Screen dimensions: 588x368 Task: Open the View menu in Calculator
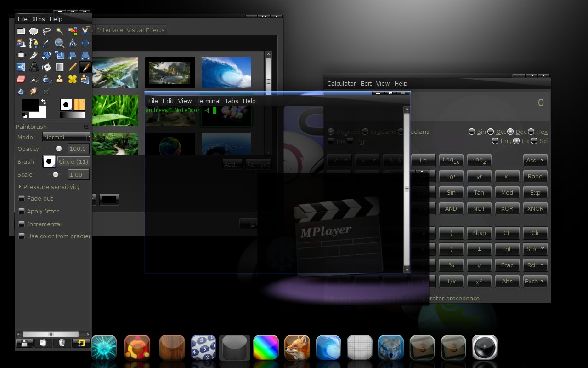coord(383,84)
